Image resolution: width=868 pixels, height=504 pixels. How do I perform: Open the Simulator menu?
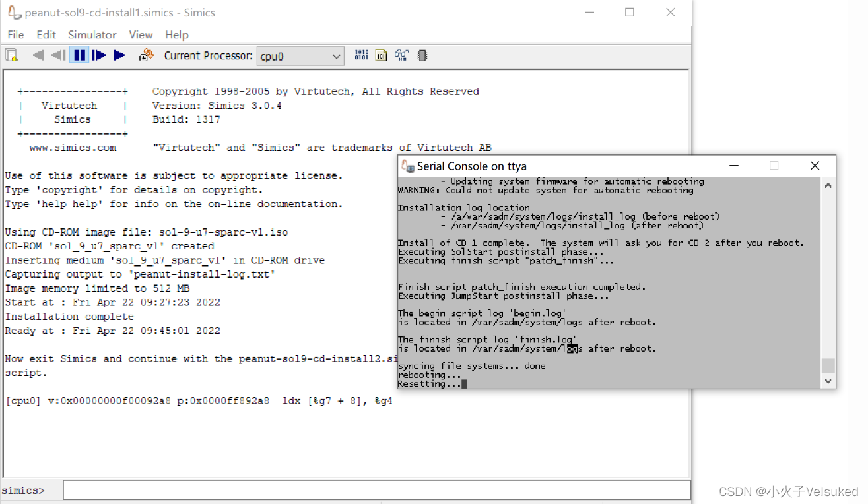(92, 34)
